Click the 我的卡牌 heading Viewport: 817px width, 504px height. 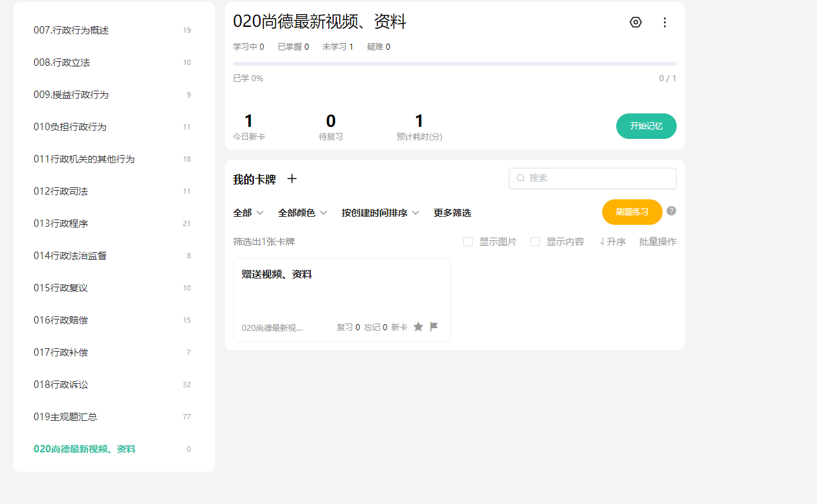[254, 179]
